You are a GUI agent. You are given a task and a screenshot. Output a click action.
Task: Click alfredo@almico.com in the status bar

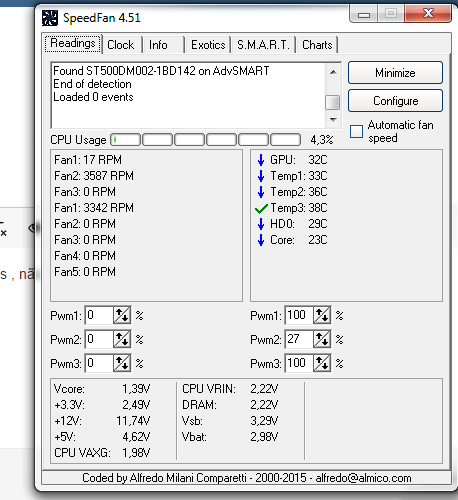point(363,478)
